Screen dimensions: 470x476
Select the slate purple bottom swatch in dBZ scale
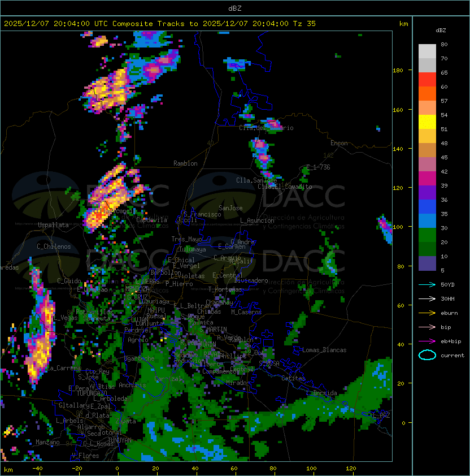click(x=427, y=263)
